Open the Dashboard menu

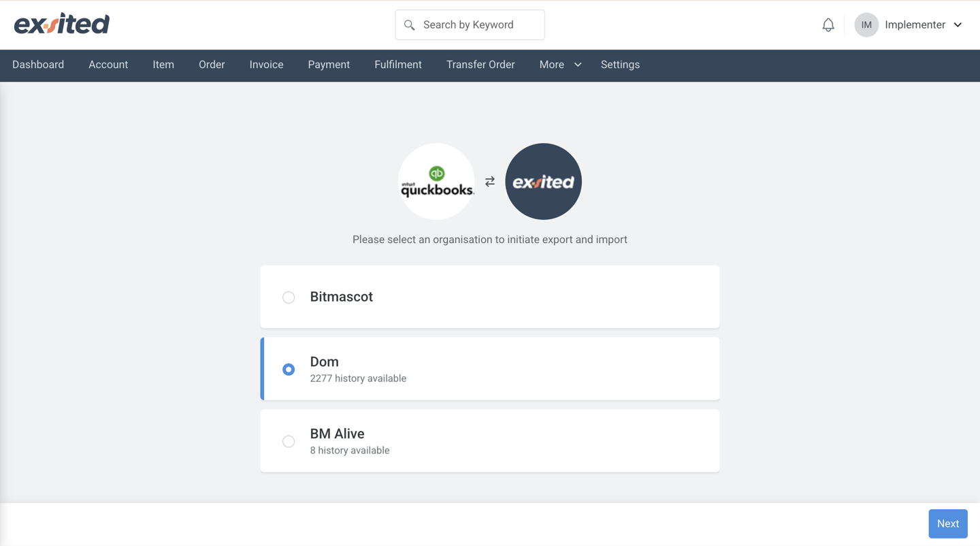click(38, 65)
